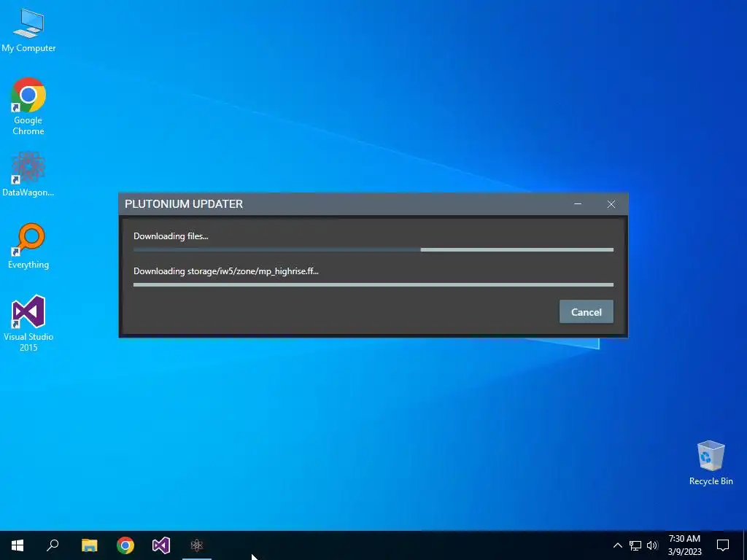This screenshot has height=560, width=747.
Task: Open File Explorer from the taskbar
Action: [x=89, y=545]
